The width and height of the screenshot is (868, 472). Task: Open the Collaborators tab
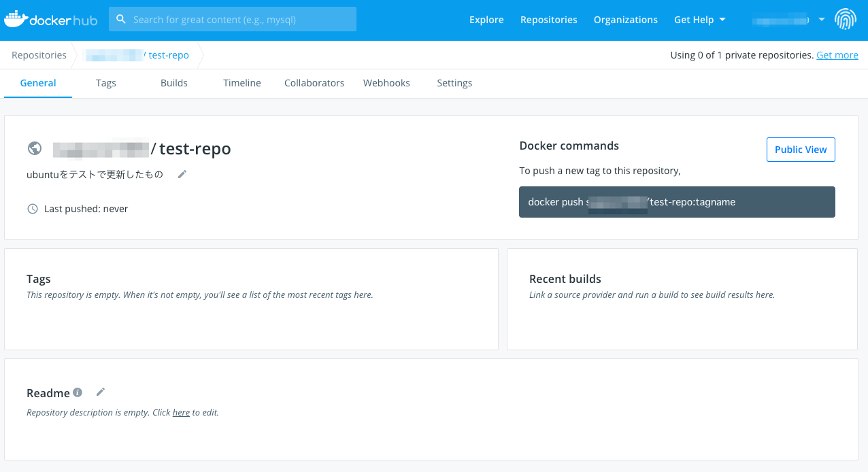(314, 83)
